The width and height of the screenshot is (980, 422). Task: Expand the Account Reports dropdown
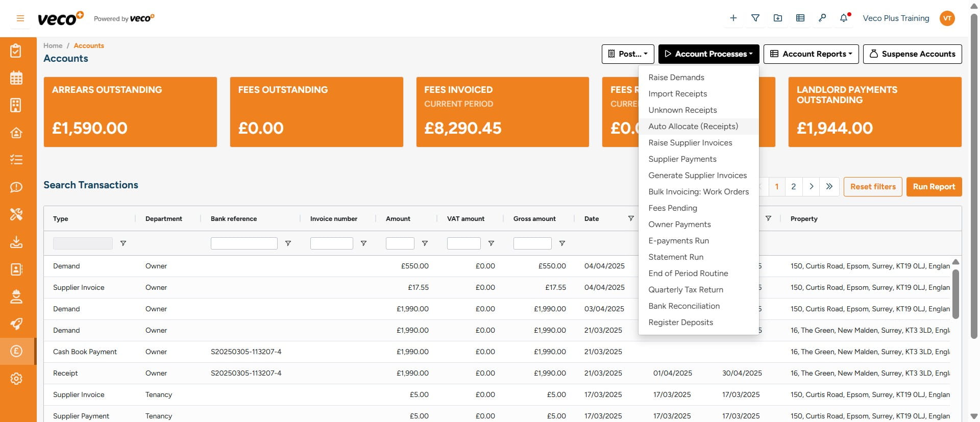[x=811, y=54]
